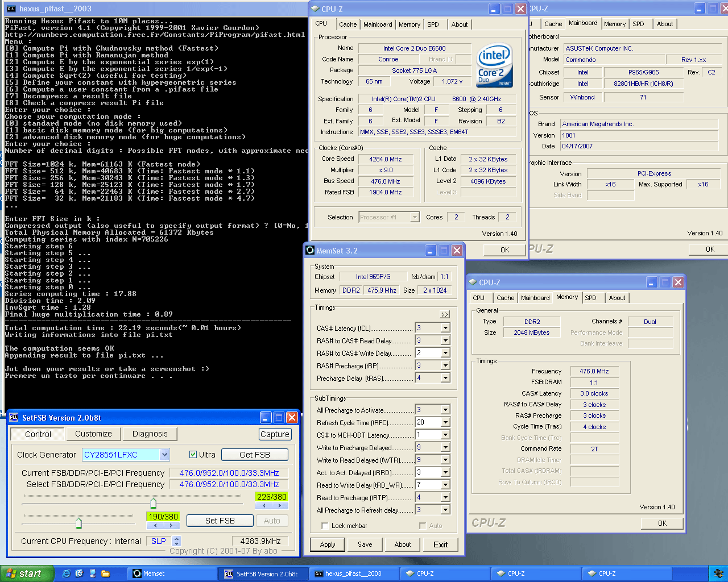Viewport: 728px width, 582px height.
Task: Switch to the Customize tab in SetFSB
Action: (93, 434)
